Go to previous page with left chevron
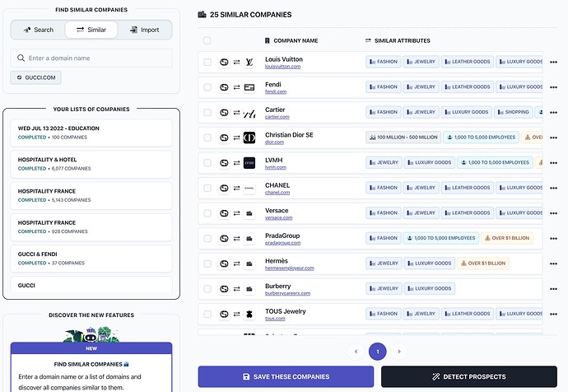 (x=356, y=352)
